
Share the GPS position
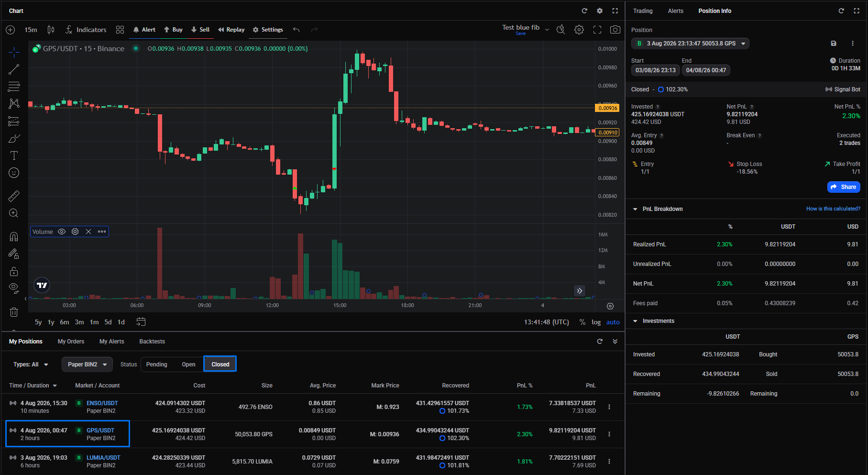pos(844,187)
